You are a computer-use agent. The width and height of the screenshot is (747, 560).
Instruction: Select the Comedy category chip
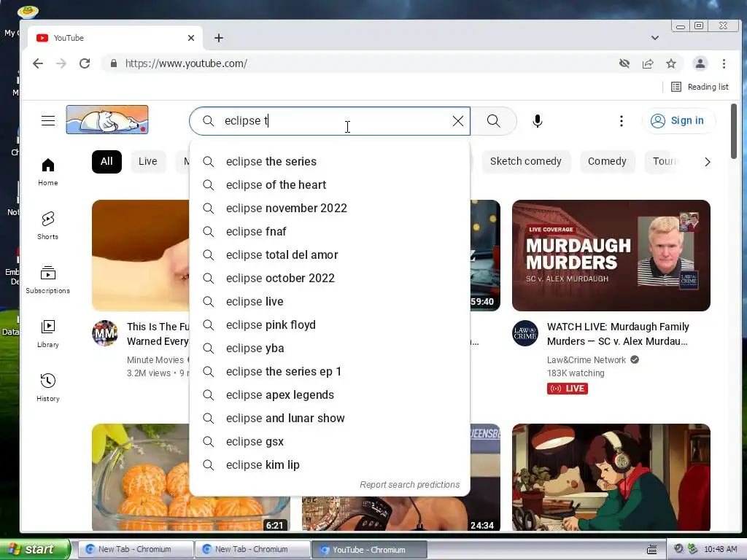pyautogui.click(x=607, y=161)
